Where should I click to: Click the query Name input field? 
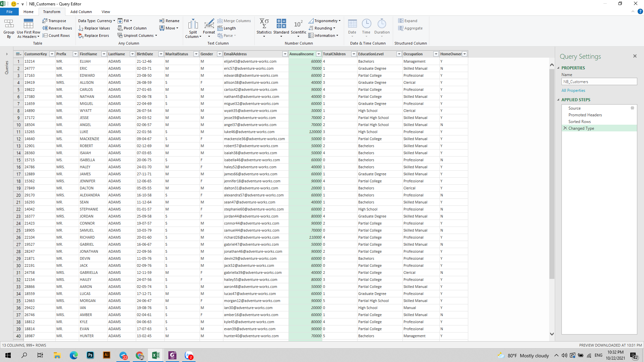599,81
